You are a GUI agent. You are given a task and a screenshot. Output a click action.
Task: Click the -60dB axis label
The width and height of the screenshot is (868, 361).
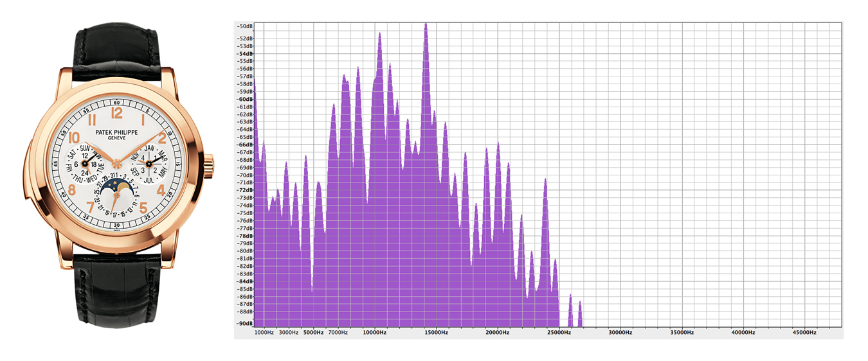(245, 99)
